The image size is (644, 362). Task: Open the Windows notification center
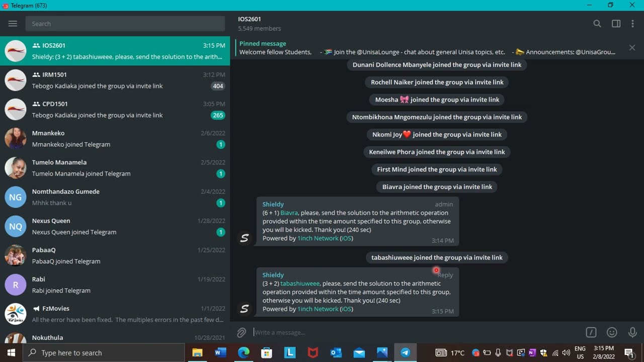(628, 353)
